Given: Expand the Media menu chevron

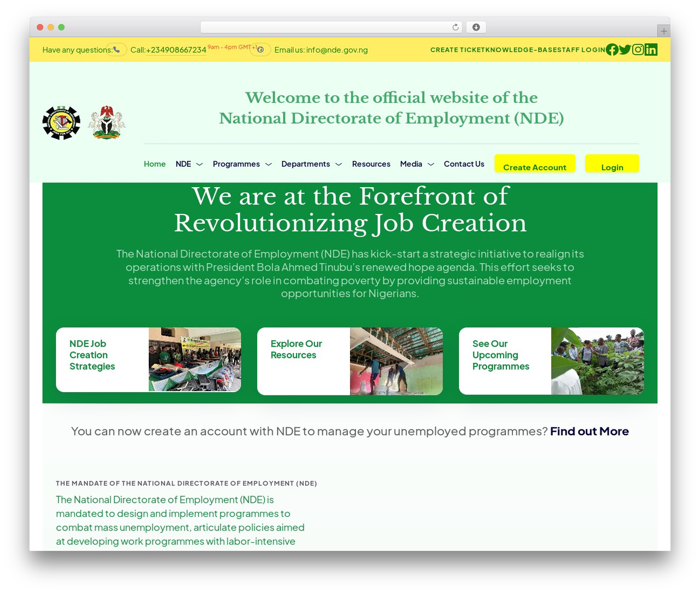Looking at the screenshot, I should [x=431, y=164].
